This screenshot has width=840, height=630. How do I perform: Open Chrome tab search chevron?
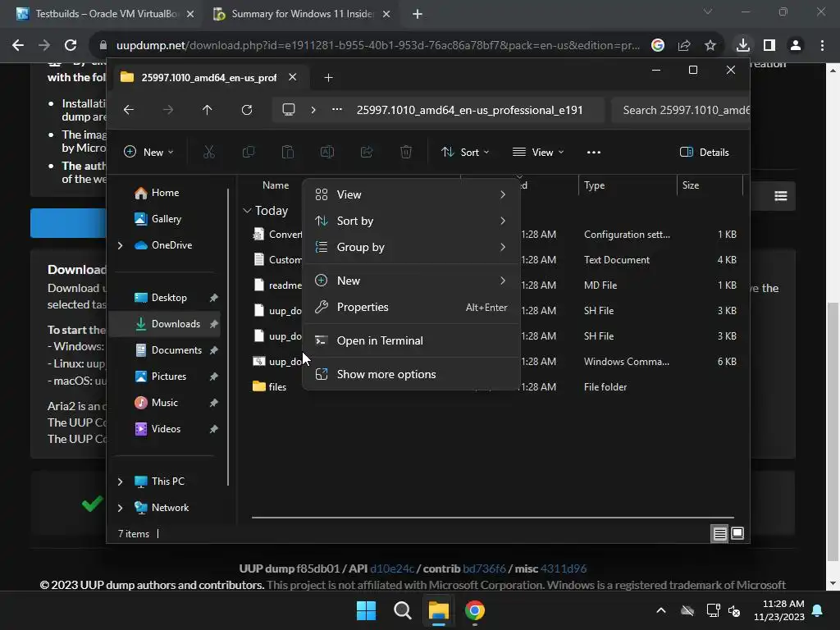708,11
